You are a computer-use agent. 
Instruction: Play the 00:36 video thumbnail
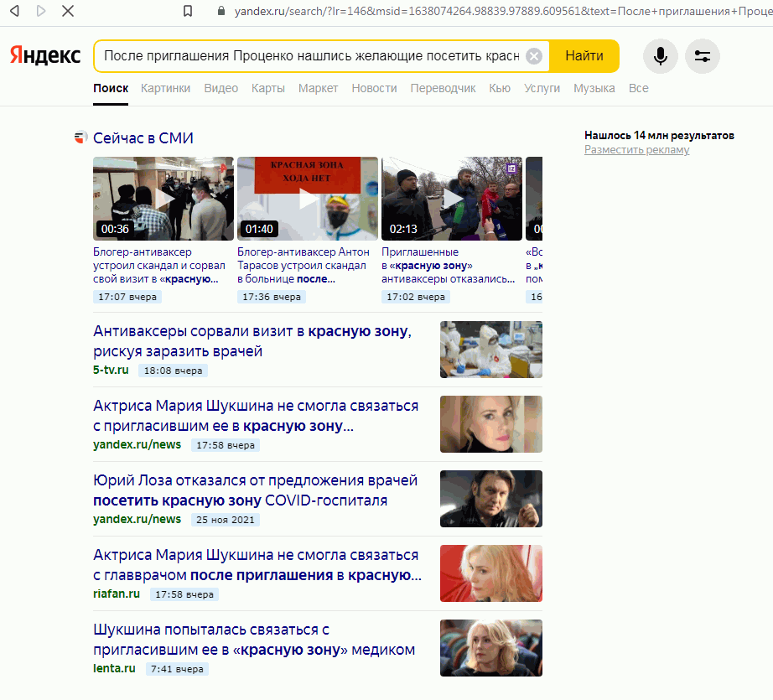(163, 199)
